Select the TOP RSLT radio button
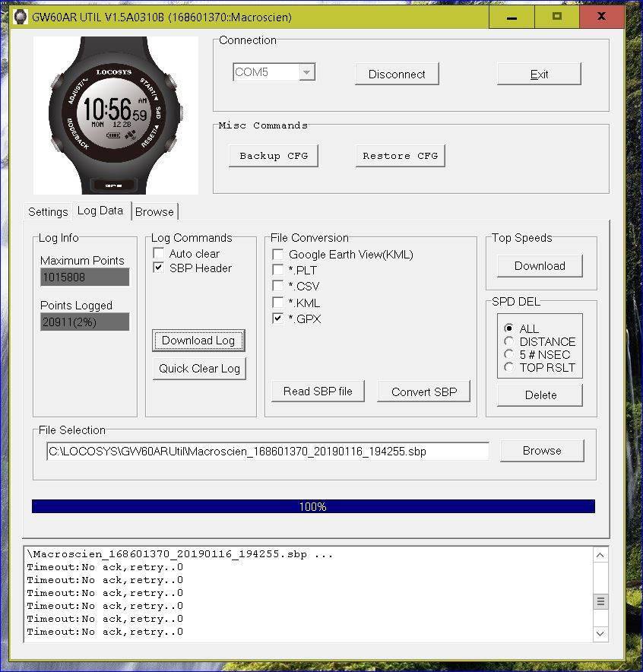Screen dimensions: 643x672 click(x=509, y=367)
